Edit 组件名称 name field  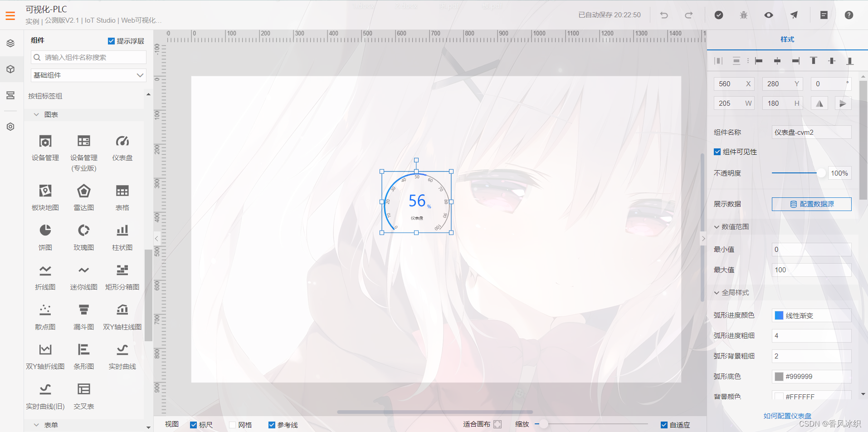pos(811,133)
